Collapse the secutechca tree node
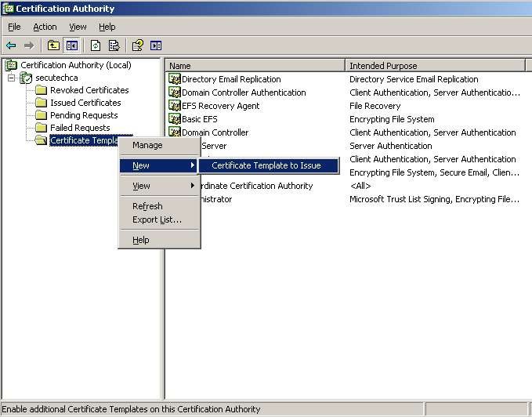532x417 pixels. [x=12, y=78]
